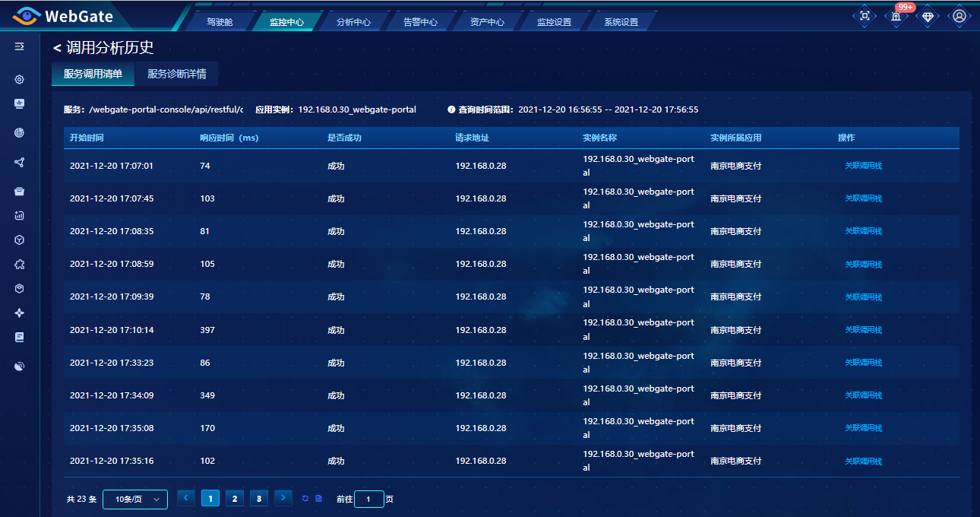Open the radar icon in the sidebar

pyautogui.click(x=20, y=132)
